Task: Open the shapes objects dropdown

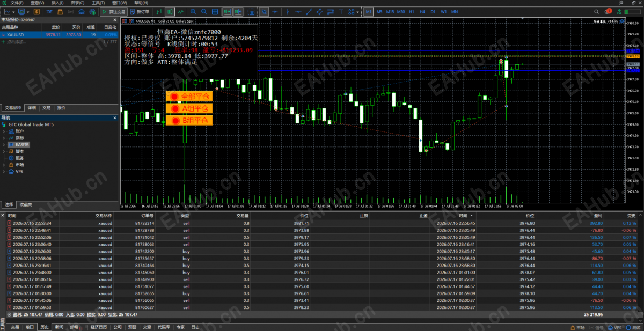Action: (357, 11)
